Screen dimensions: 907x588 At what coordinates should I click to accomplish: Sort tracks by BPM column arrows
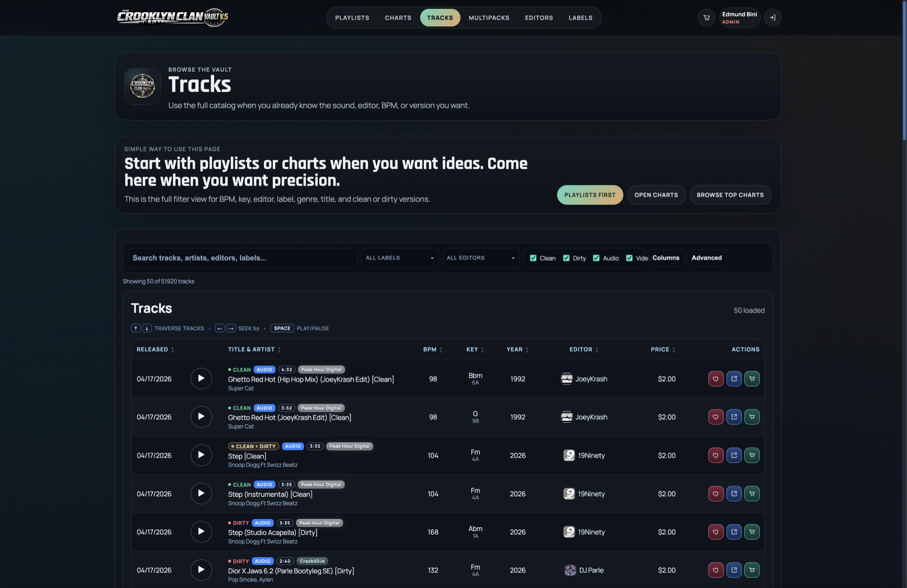[x=440, y=349]
